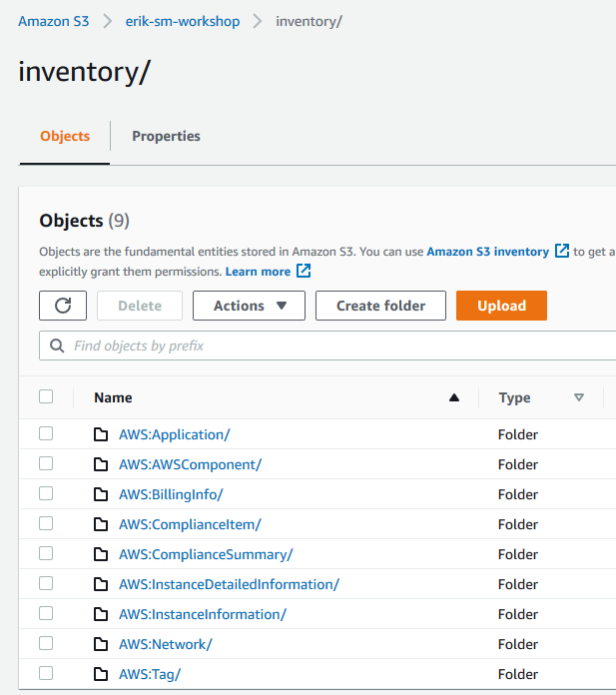Click first breadcrumb separator chevron
The image size is (616, 695).
pyautogui.click(x=107, y=21)
